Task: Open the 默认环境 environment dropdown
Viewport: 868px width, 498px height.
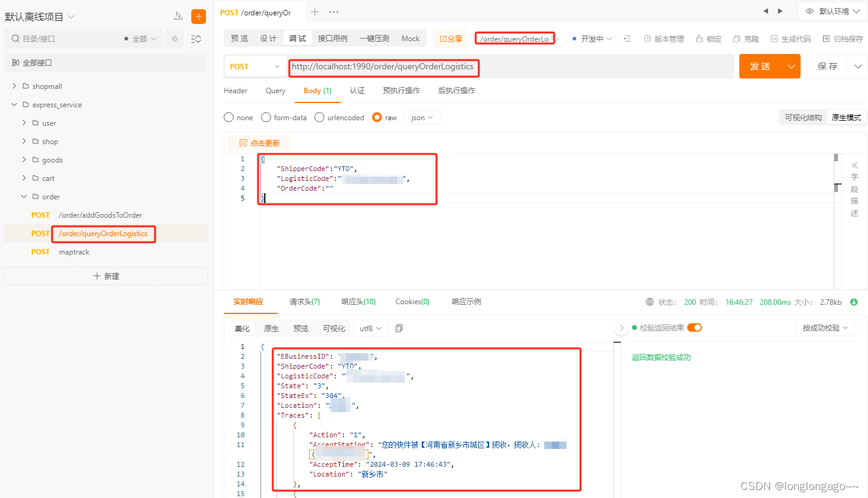Action: pos(832,11)
